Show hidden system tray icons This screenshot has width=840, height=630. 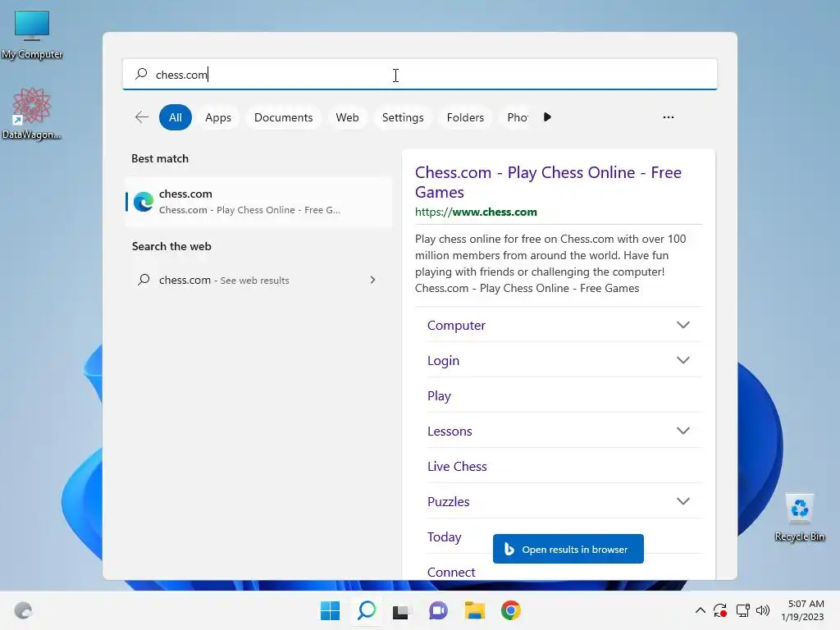click(701, 610)
